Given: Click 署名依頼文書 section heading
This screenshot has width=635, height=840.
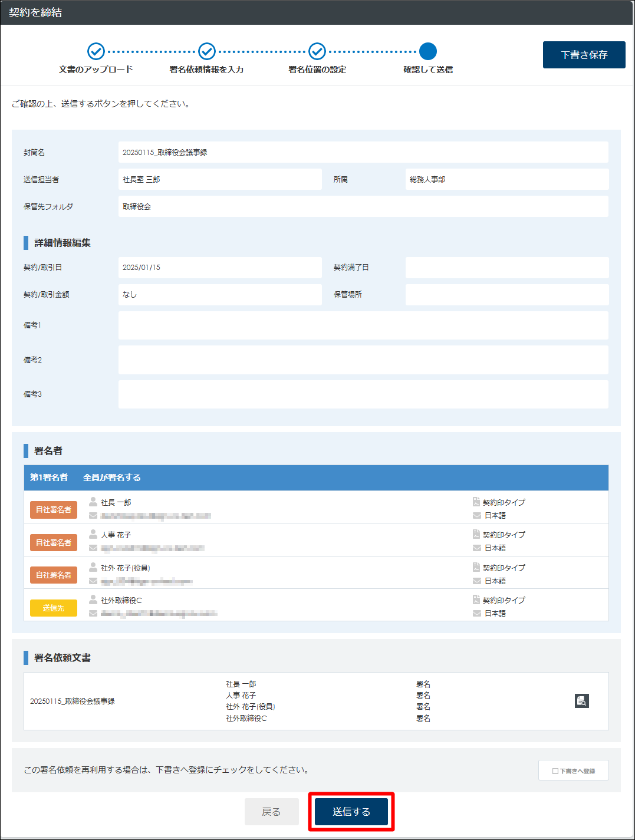Looking at the screenshot, I should (x=62, y=658).
